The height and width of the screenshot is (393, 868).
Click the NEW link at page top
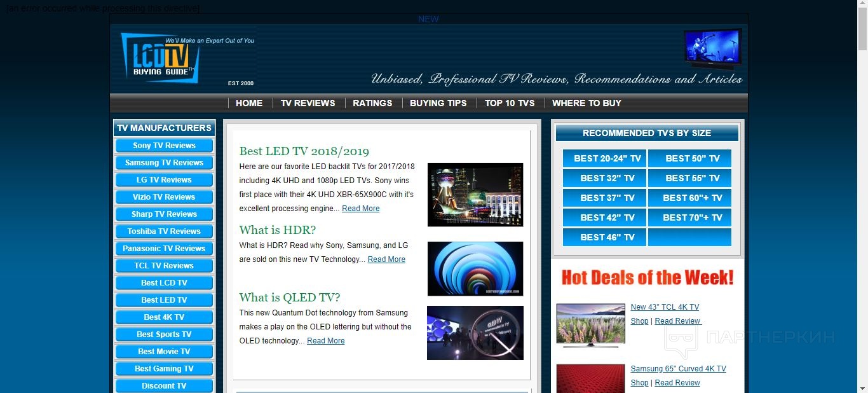[428, 19]
